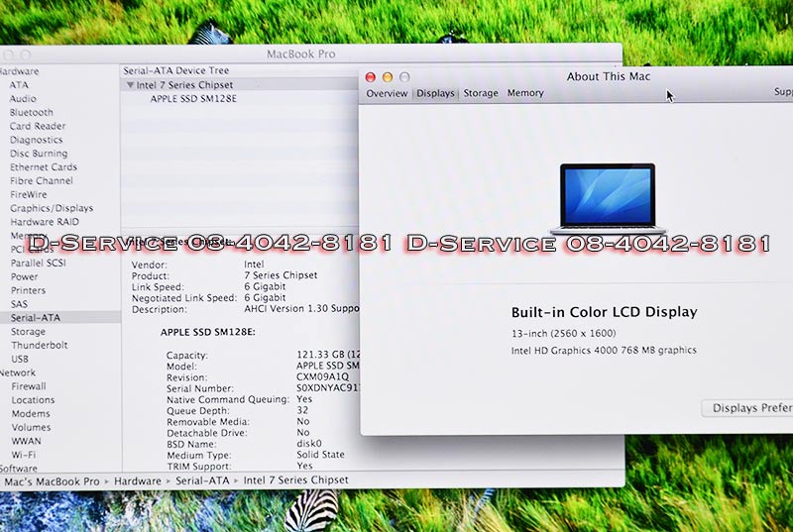
Task: Select Storage in the System Information sidebar
Action: click(x=29, y=332)
